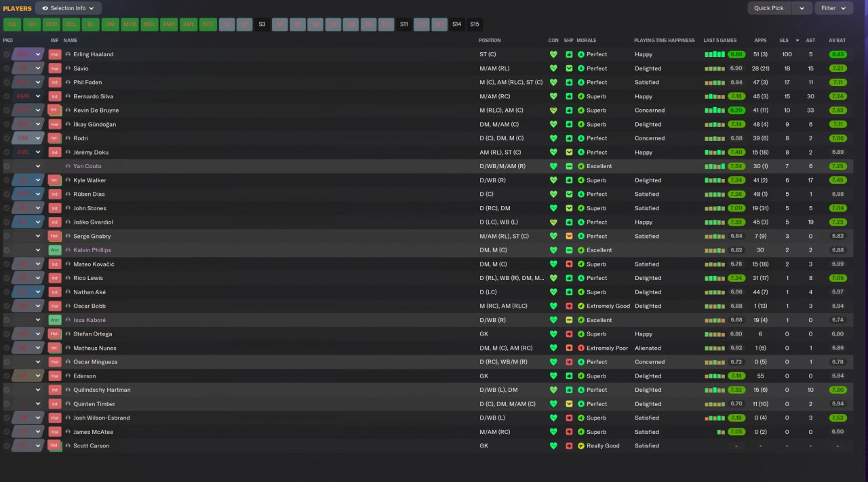Click Matheus Nunes's Alienated happiness text
This screenshot has height=482, width=868.
[648, 348]
